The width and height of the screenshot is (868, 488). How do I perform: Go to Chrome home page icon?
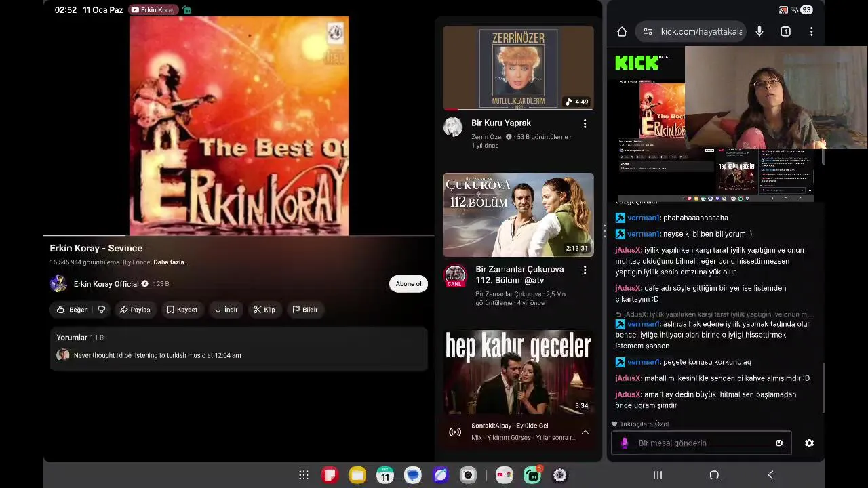pyautogui.click(x=622, y=31)
